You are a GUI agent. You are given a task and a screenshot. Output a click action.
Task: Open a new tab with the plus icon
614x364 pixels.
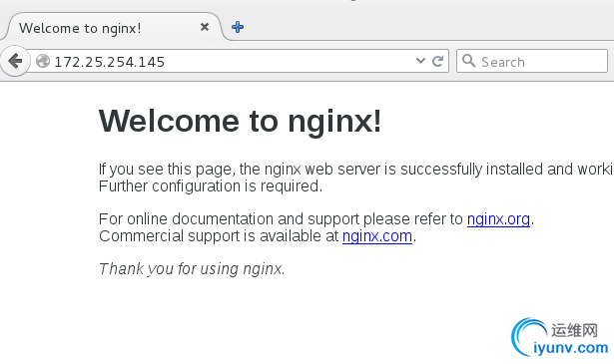tap(238, 27)
